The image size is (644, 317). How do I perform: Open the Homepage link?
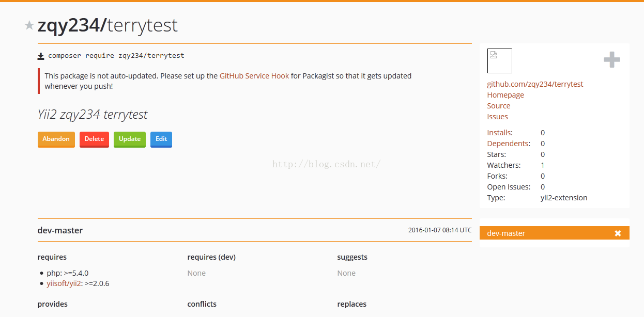pos(505,95)
